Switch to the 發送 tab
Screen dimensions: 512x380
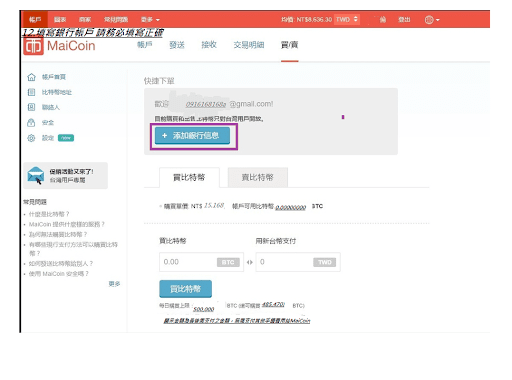tap(177, 45)
